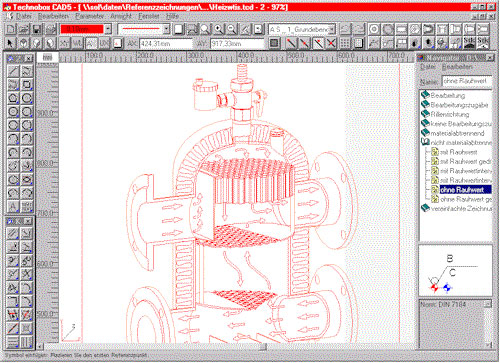Click the Undo arrow icon
500x363 pixels.
[346, 29]
